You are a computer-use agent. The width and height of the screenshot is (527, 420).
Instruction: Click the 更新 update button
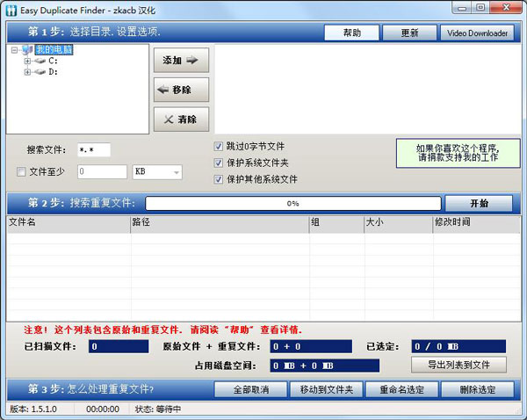point(409,33)
